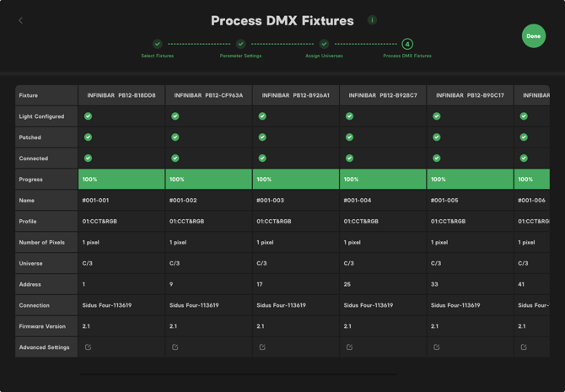Open Advanced Settings for PB12-B18DD8 fixture

click(x=88, y=346)
